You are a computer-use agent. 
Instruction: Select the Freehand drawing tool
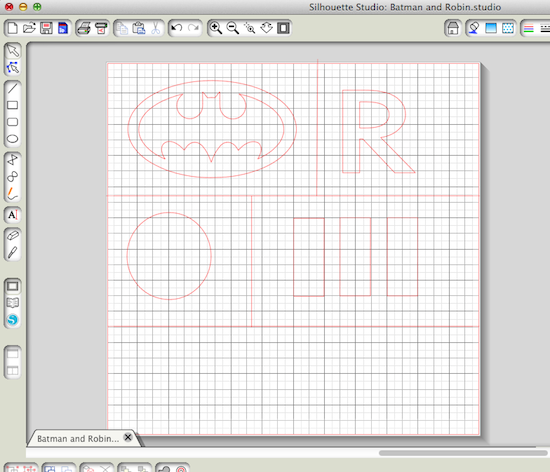(x=13, y=194)
